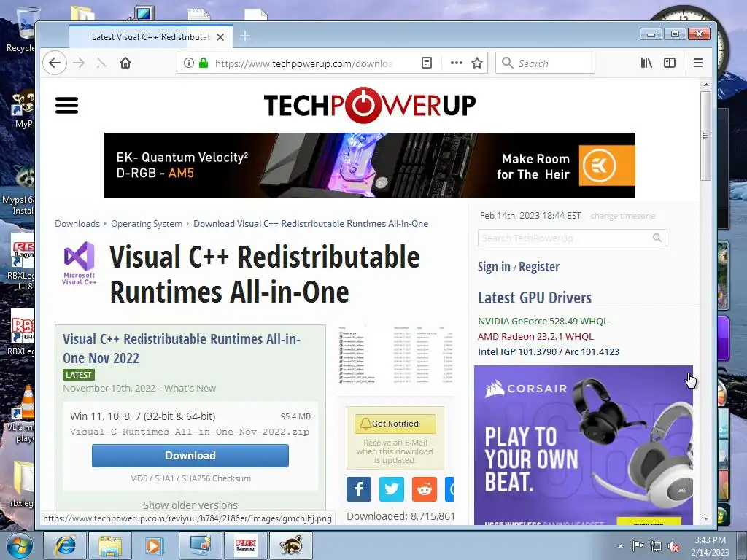The height and width of the screenshot is (560, 747).
Task: Open the Action Center flag icon
Action: pyautogui.click(x=638, y=546)
